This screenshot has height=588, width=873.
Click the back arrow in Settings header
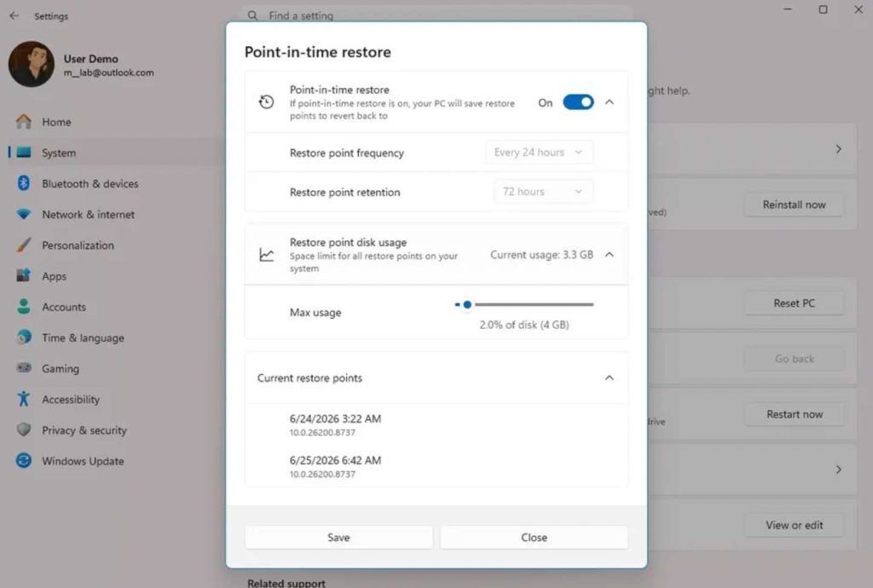(14, 16)
